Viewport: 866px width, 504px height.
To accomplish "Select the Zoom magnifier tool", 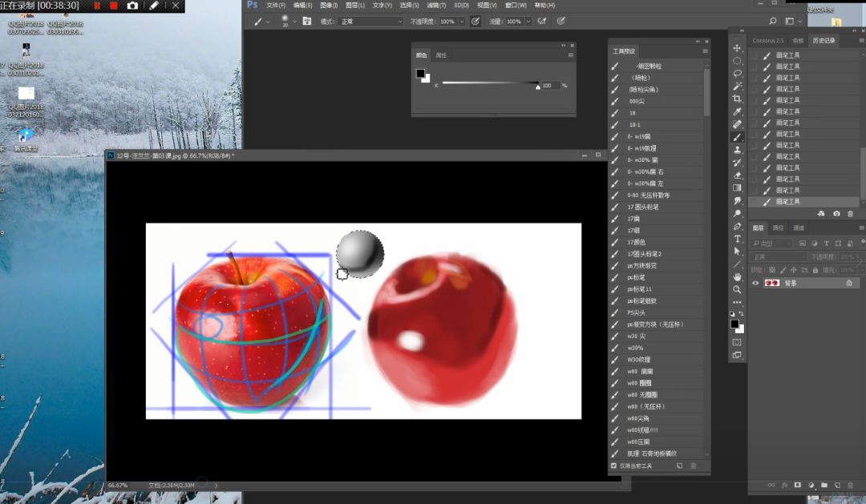I will (x=737, y=289).
